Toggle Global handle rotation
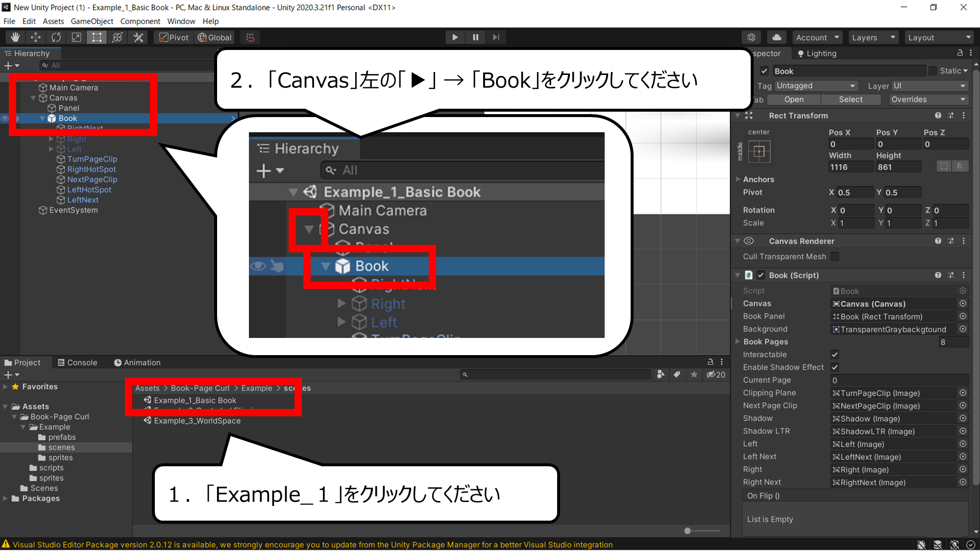This screenshot has height=551, width=980. pos(215,37)
